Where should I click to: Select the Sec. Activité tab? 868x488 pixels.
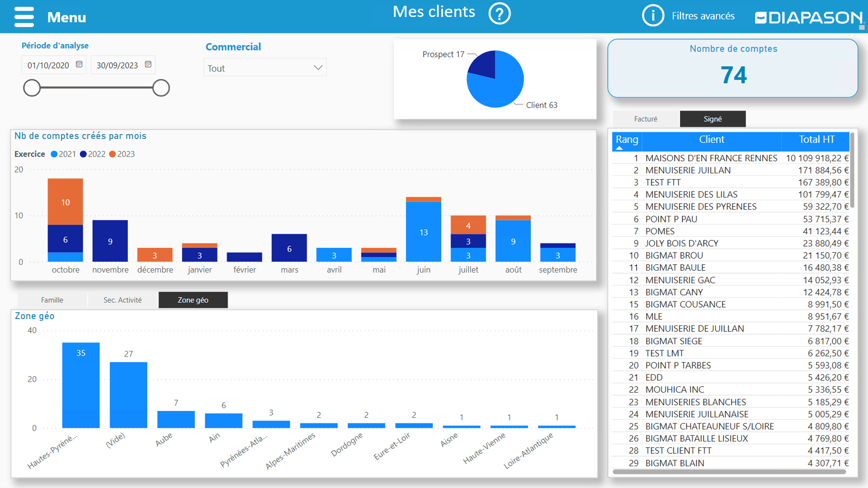[x=122, y=300]
